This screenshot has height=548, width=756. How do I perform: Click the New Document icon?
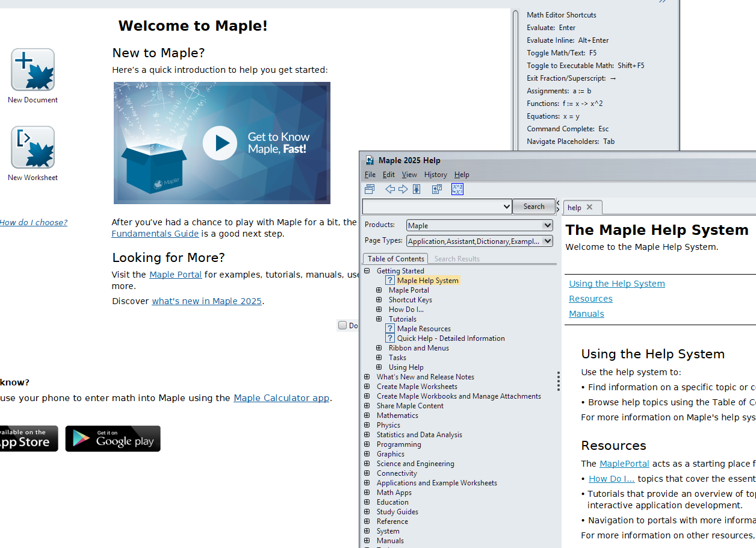click(x=33, y=70)
